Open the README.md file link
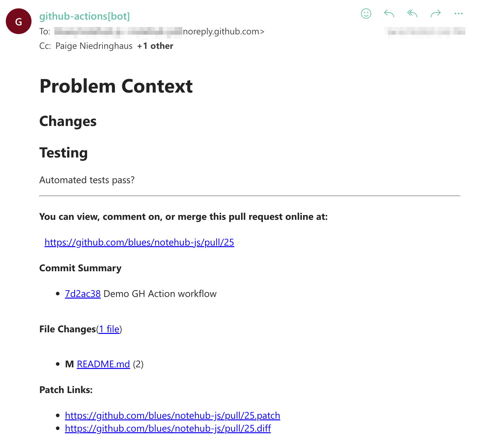The height and width of the screenshot is (448, 477). point(103,364)
